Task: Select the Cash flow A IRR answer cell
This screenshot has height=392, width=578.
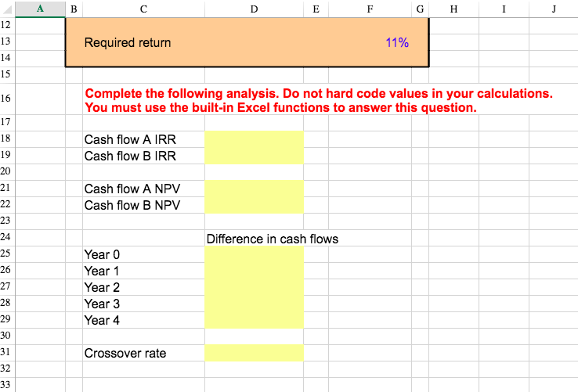Action: pyautogui.click(x=254, y=139)
